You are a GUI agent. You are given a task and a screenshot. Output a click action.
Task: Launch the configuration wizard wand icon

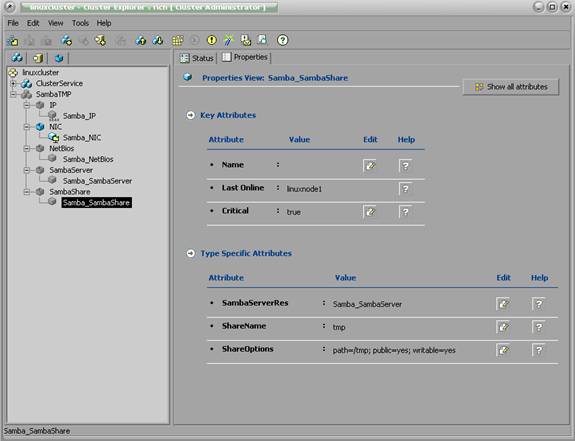pyautogui.click(x=229, y=40)
